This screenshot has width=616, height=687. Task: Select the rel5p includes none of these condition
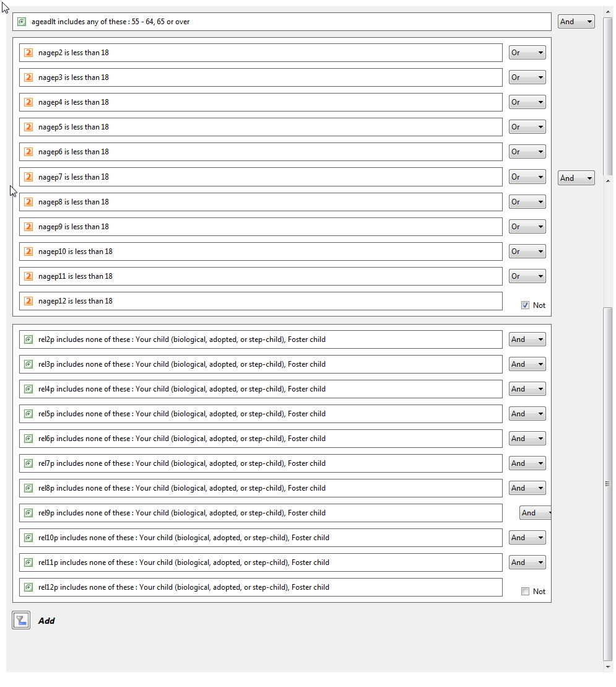261,414
